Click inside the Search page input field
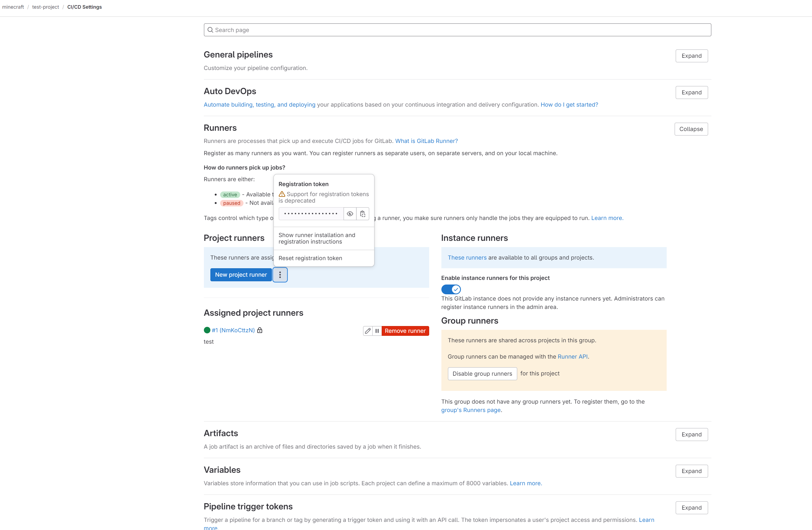This screenshot has height=530, width=812. (457, 30)
